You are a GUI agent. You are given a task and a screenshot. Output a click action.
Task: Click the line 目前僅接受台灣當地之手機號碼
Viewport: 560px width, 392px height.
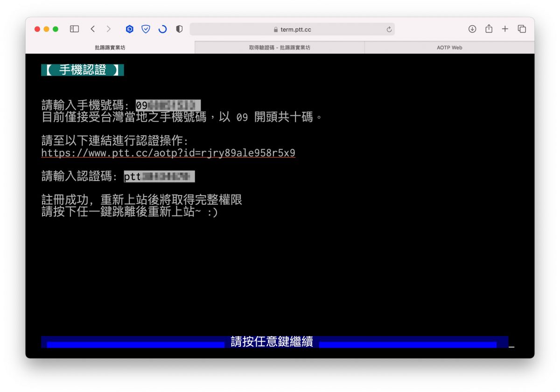pos(182,117)
